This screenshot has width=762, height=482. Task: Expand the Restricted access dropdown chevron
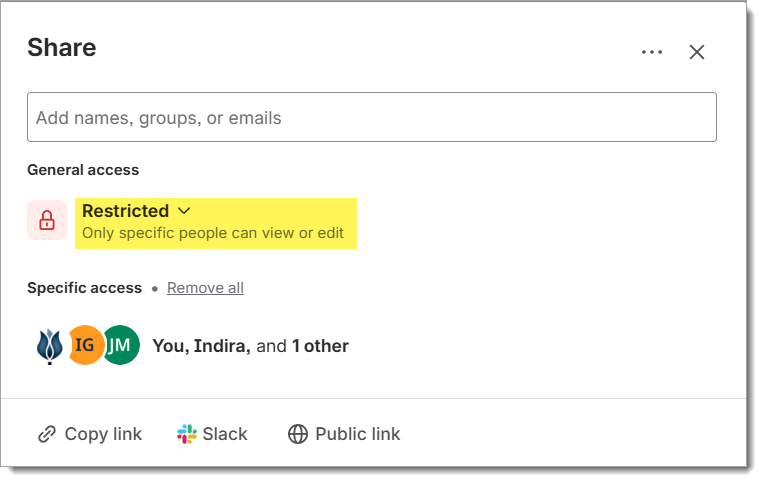click(184, 211)
